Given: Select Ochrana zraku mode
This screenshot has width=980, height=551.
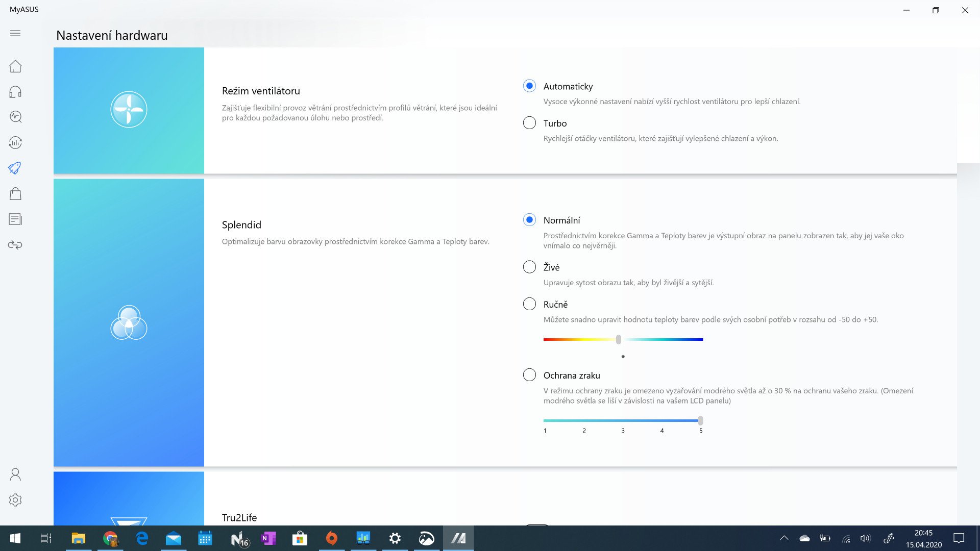Looking at the screenshot, I should pyautogui.click(x=529, y=375).
